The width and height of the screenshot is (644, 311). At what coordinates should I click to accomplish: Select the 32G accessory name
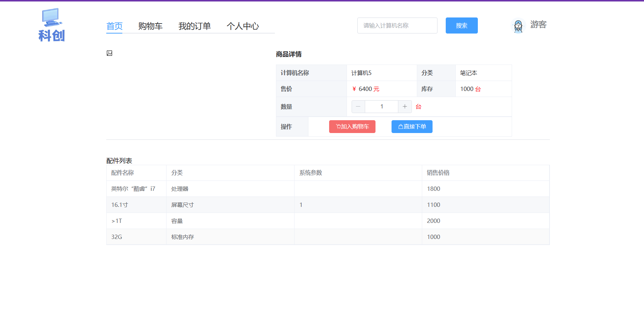pyautogui.click(x=117, y=237)
